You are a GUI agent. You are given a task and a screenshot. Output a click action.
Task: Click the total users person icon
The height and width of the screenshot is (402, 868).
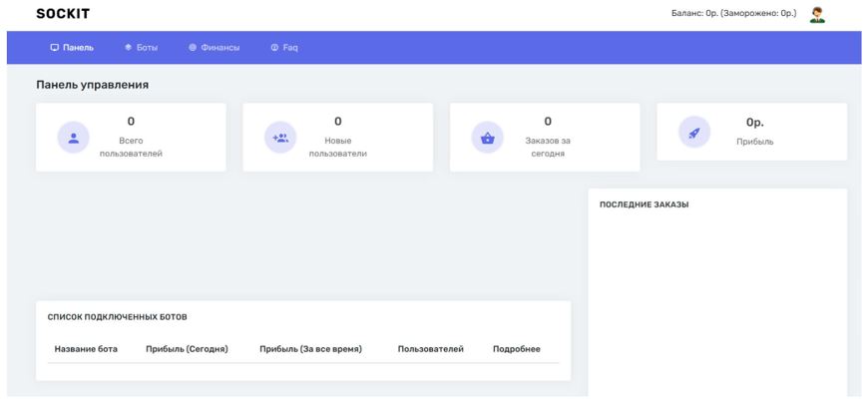73,138
